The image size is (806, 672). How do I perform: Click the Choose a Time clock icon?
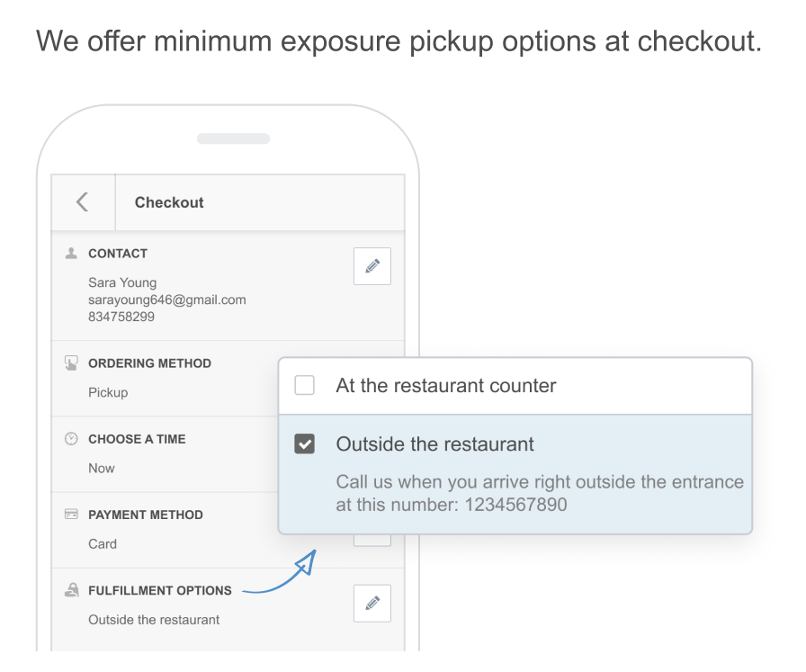[x=71, y=439]
